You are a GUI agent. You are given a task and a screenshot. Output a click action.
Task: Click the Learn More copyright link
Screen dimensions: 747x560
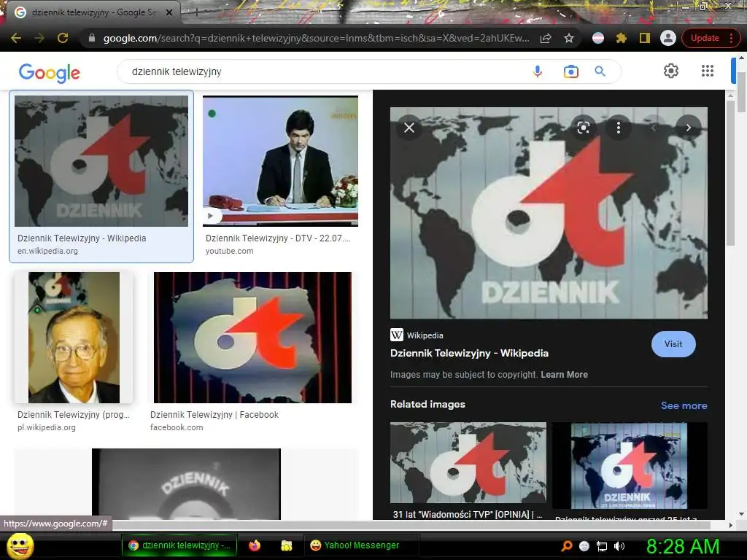click(x=564, y=375)
